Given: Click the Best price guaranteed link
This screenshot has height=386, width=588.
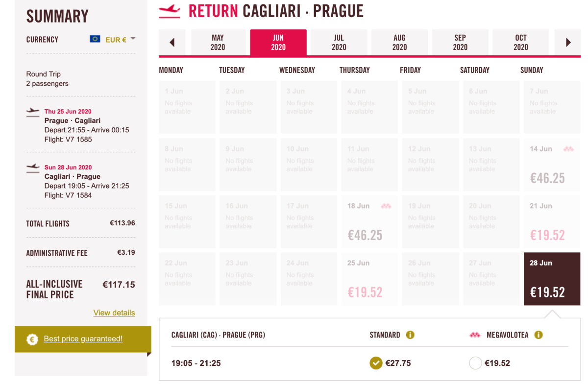Looking at the screenshot, I should [x=83, y=338].
